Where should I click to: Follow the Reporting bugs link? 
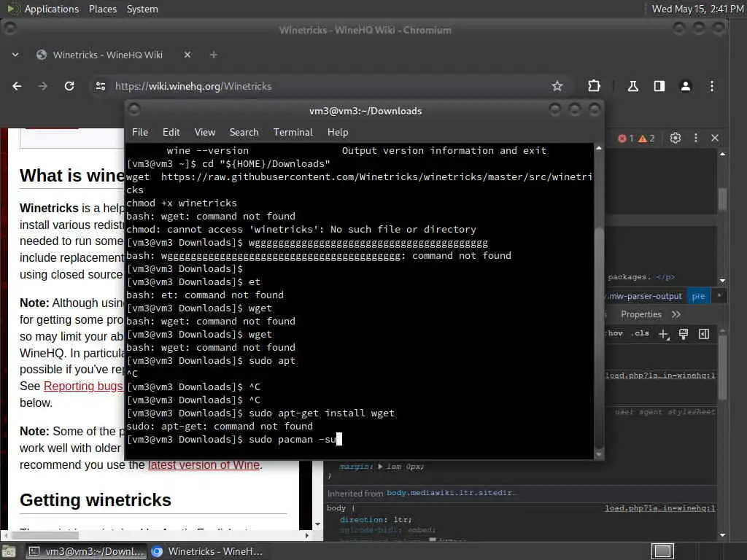click(x=83, y=386)
